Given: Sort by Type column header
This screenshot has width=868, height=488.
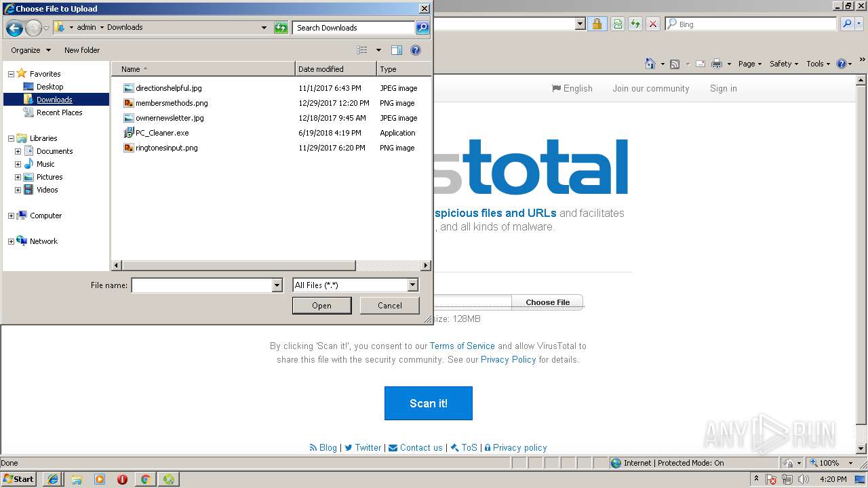Looking at the screenshot, I should point(403,69).
